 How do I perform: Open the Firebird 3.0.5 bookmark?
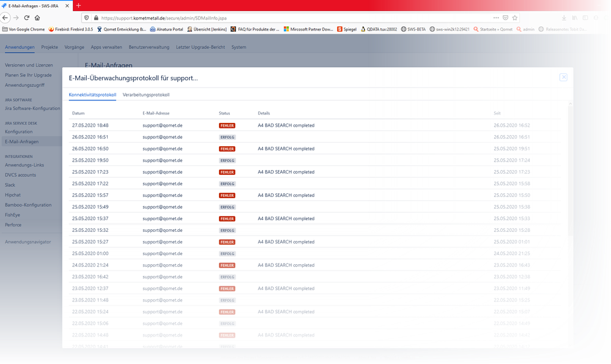[70, 29]
